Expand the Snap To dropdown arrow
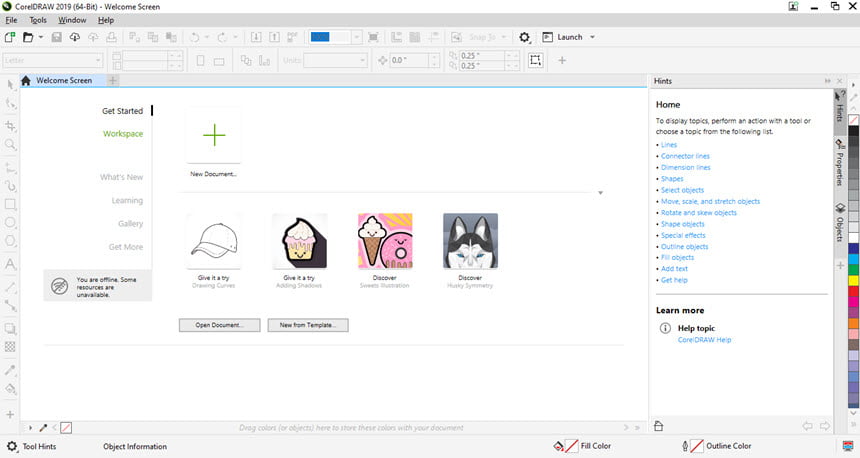The image size is (860, 458). coord(503,37)
